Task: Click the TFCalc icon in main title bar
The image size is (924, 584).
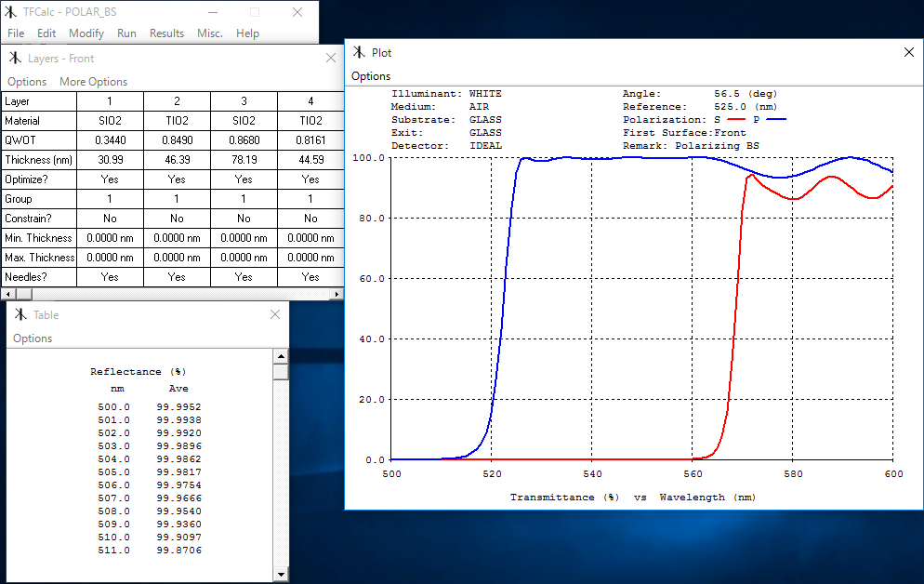Action: point(11,12)
